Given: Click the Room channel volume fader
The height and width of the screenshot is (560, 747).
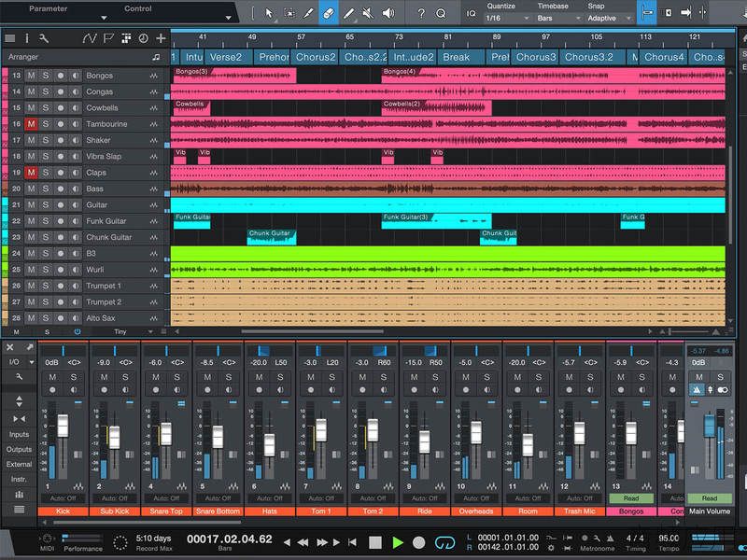Looking at the screenshot, I should pyautogui.click(x=528, y=445).
